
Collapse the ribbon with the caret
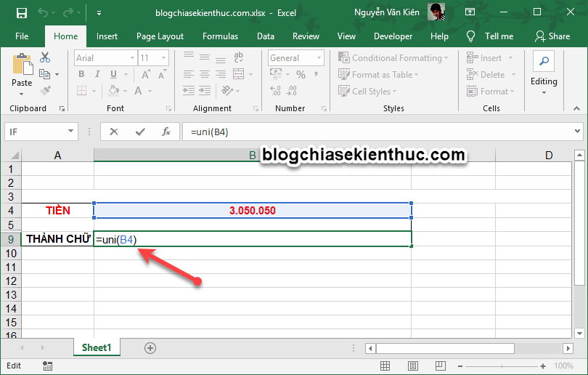[x=577, y=108]
